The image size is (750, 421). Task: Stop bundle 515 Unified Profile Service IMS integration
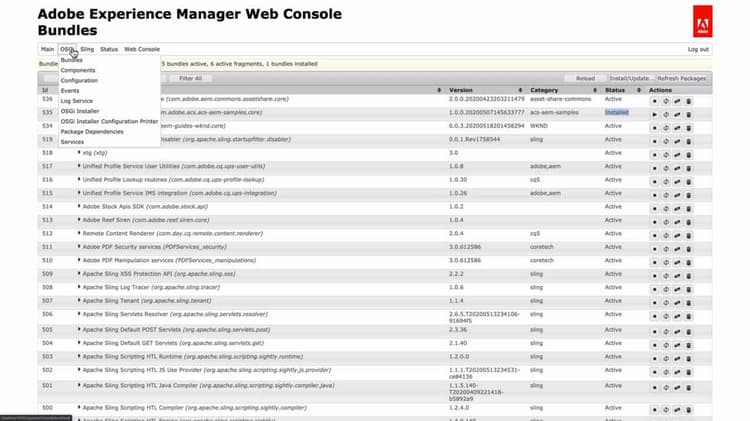(x=655, y=195)
